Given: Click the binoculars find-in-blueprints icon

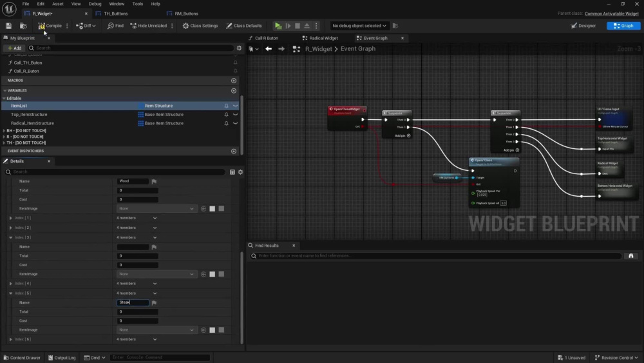Looking at the screenshot, I should [631, 256].
